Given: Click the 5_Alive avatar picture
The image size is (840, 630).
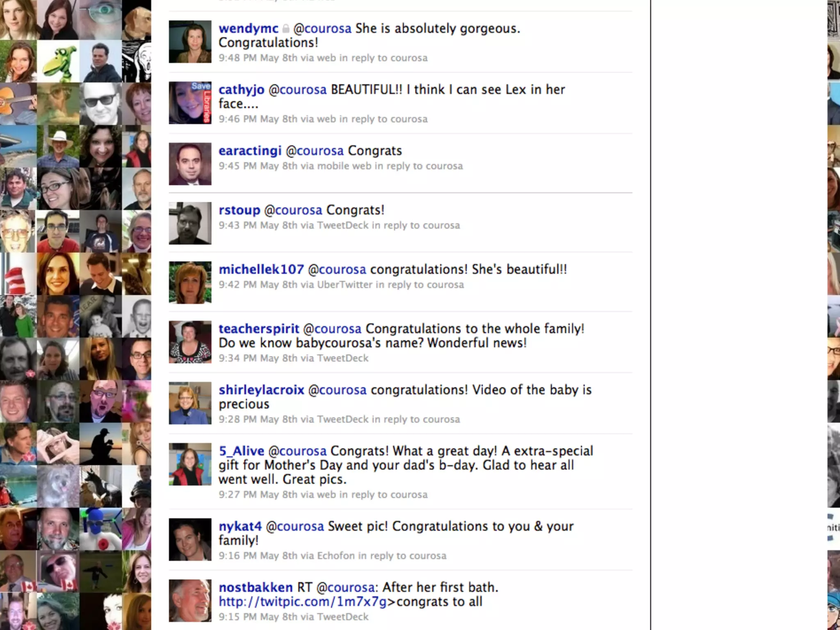Looking at the screenshot, I should (190, 464).
